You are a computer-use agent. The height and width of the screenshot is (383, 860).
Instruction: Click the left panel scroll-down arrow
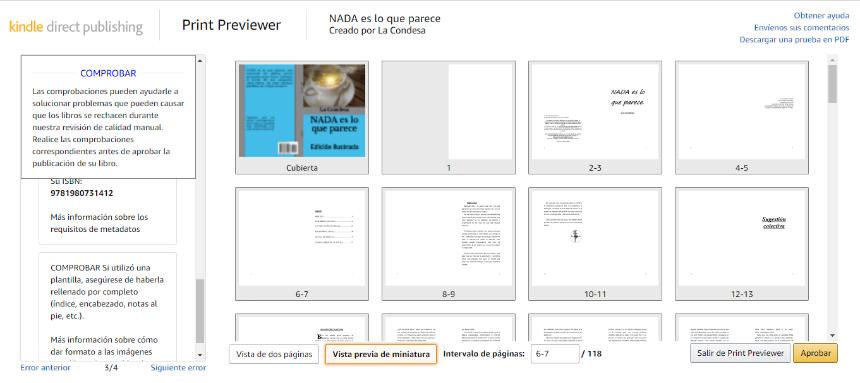(x=200, y=355)
